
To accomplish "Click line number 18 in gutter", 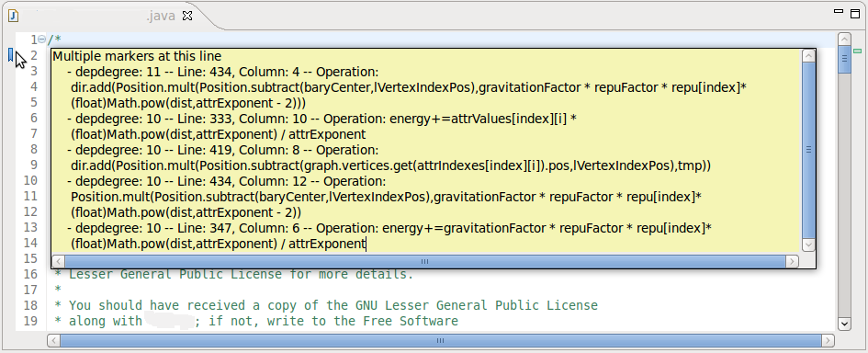I will coord(30,305).
